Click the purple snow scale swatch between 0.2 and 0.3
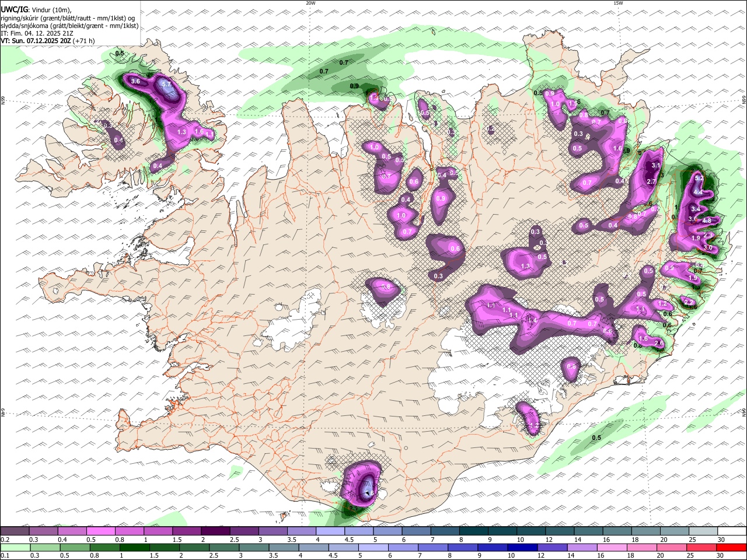 14,531
